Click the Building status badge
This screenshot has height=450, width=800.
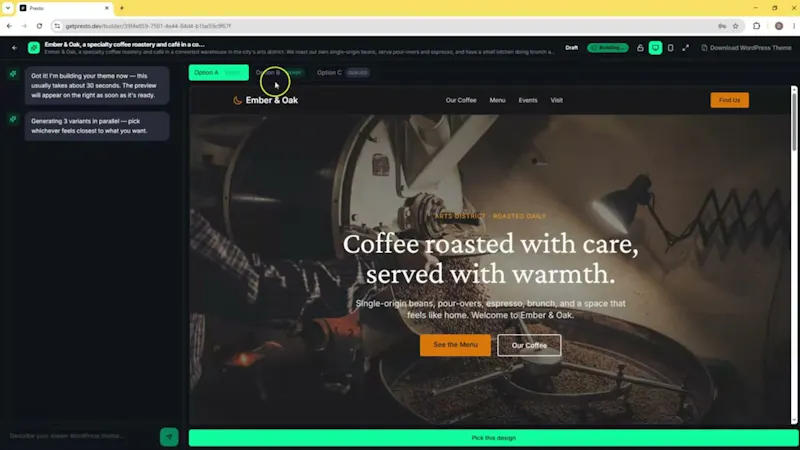608,48
